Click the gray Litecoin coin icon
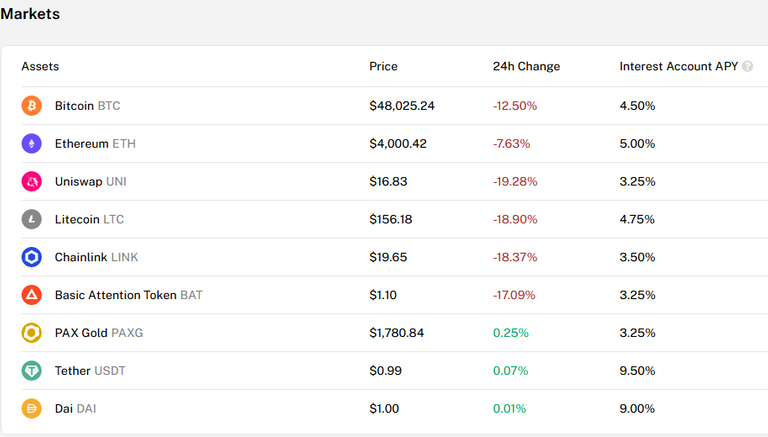 coord(31,219)
